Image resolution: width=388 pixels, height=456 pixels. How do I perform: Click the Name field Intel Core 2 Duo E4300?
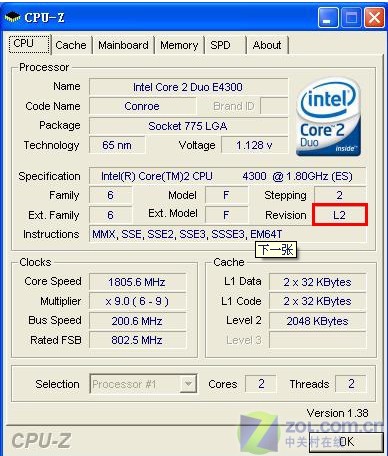click(x=188, y=87)
